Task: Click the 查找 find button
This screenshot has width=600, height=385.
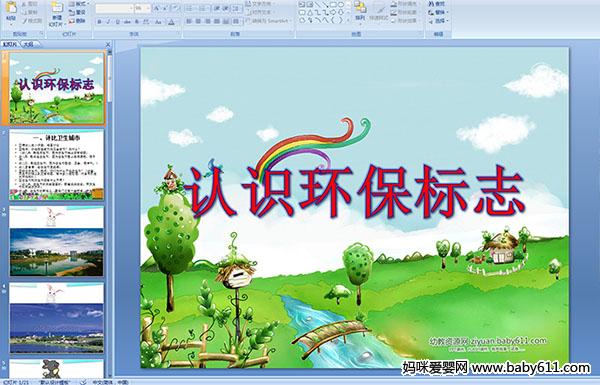Action: click(438, 3)
